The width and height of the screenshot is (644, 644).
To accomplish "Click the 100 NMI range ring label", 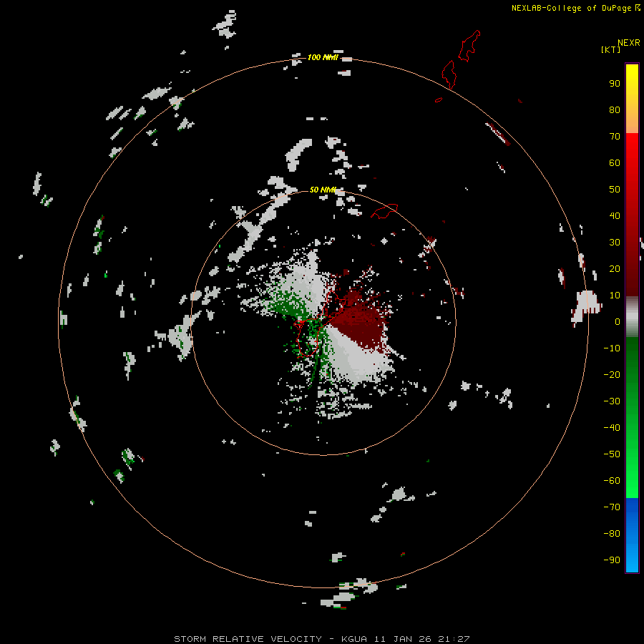I will tap(323, 57).
